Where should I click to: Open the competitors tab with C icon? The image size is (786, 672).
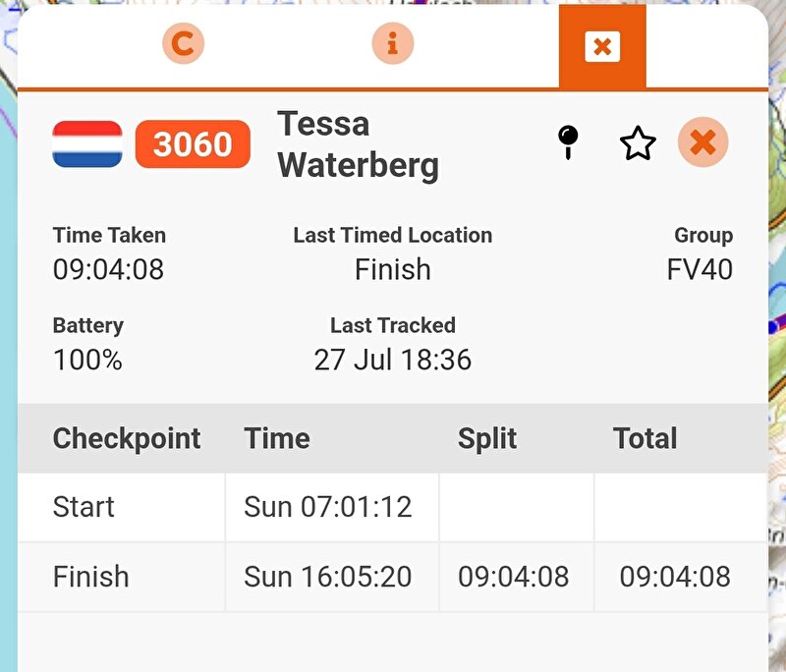[x=184, y=43]
